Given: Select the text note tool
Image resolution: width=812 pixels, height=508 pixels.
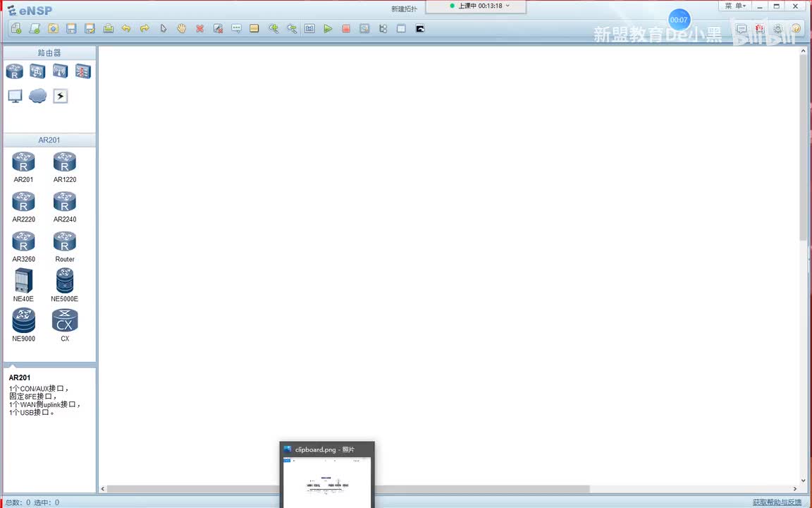Looking at the screenshot, I should pyautogui.click(x=236, y=28).
